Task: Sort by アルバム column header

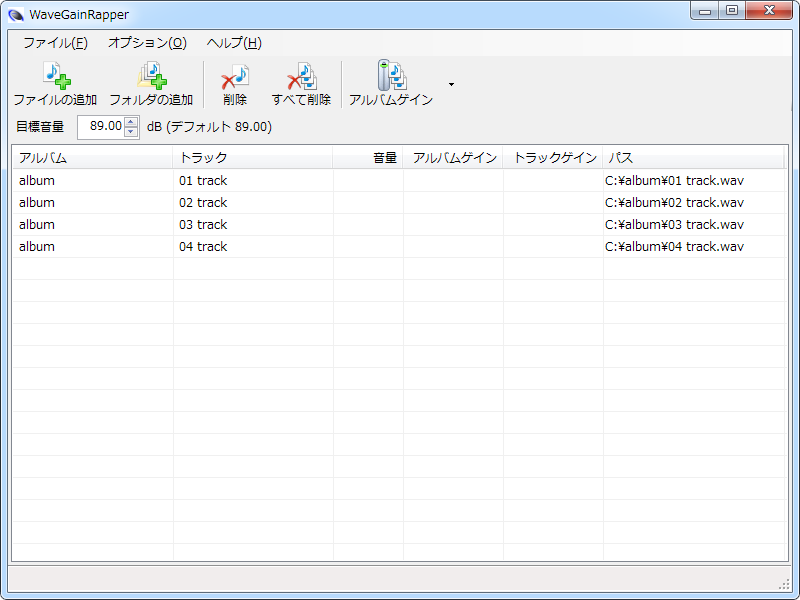Action: pyautogui.click(x=92, y=158)
